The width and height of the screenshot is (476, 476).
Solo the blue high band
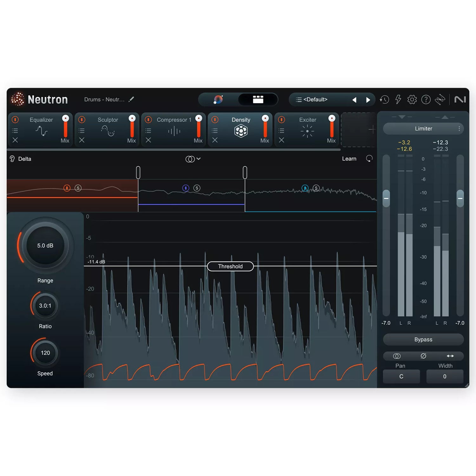pos(316,188)
